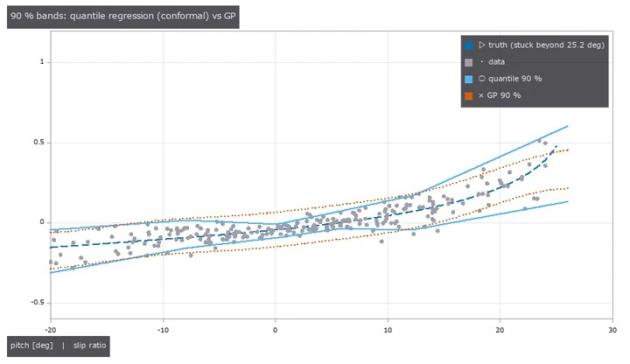Click x-axis tick label -20
Screen dimensions: 630x364
point(50,330)
